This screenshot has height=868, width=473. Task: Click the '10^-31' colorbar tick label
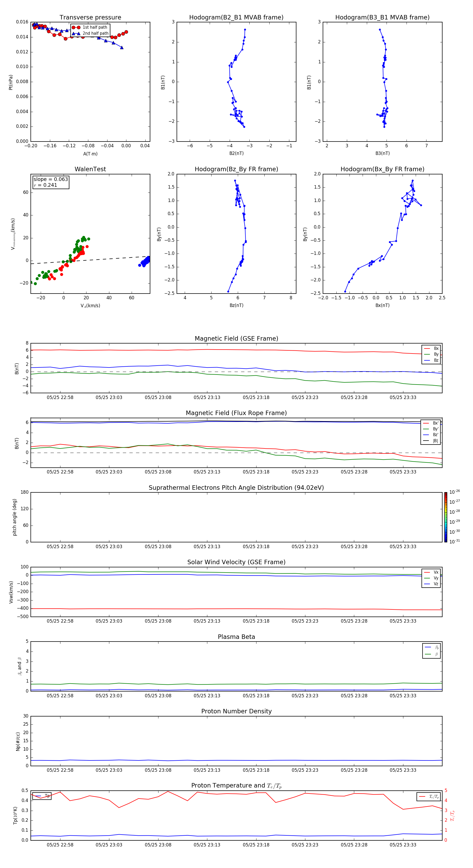455,542
